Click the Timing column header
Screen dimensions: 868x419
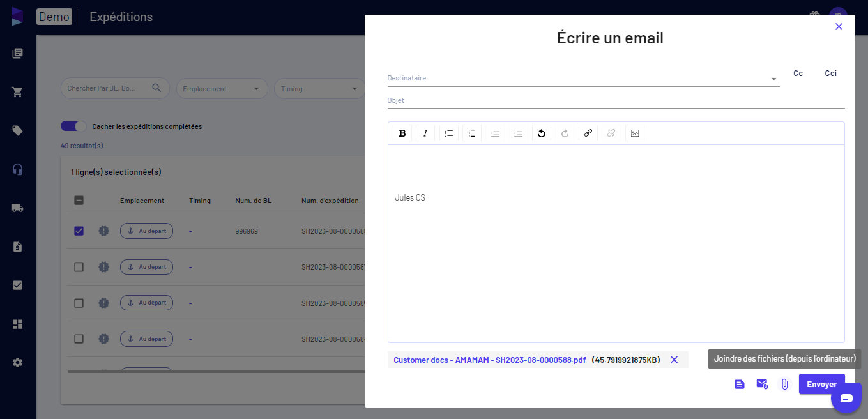[x=200, y=201]
